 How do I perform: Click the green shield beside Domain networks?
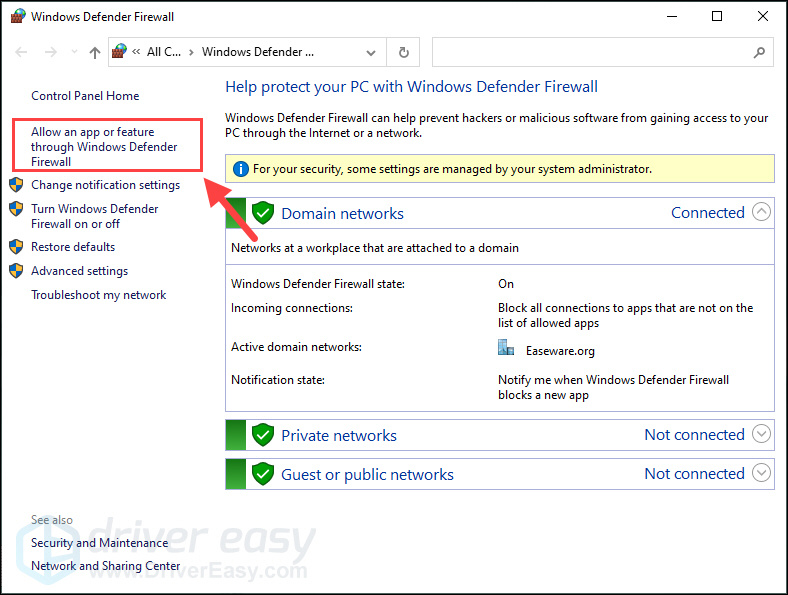click(263, 213)
